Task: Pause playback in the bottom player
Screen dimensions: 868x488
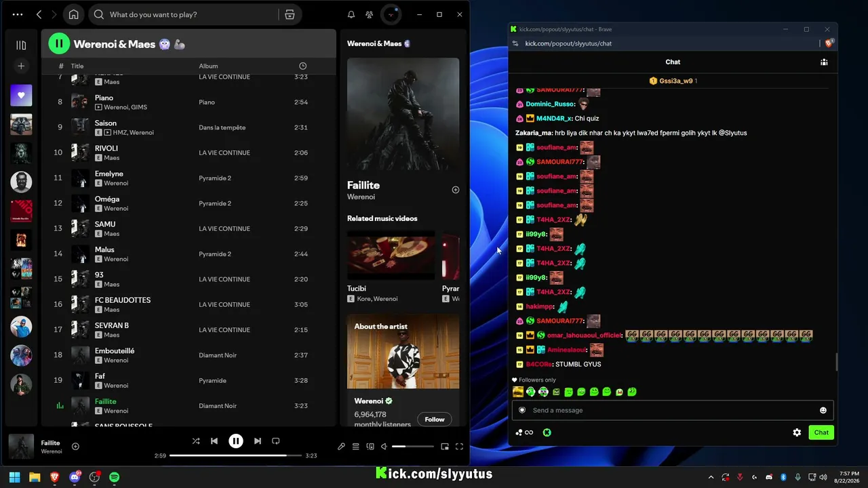Action: [236, 441]
